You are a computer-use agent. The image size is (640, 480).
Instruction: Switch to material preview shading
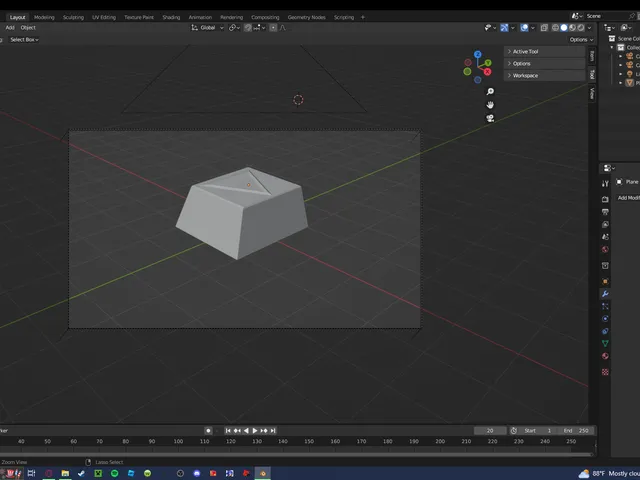(572, 28)
